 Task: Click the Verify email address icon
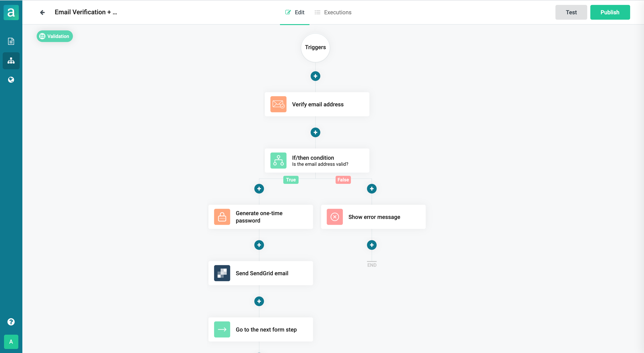(x=278, y=104)
